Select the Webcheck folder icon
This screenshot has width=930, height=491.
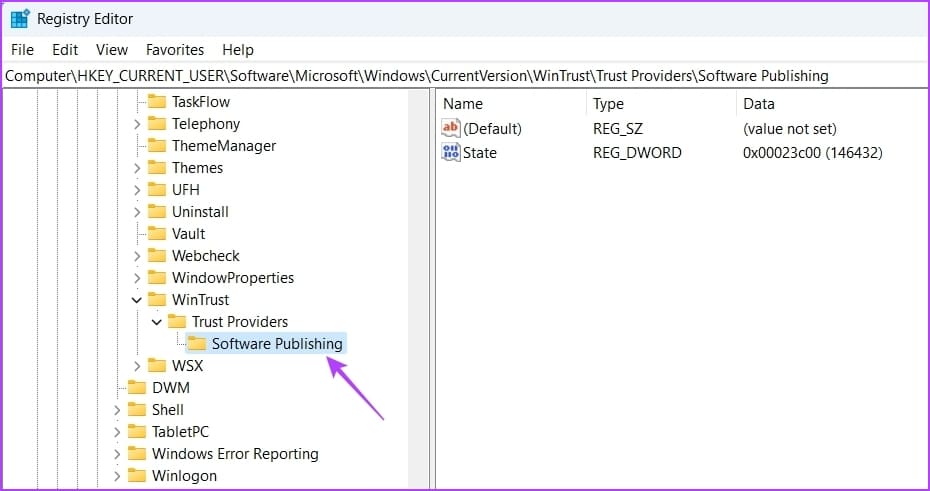coord(157,255)
